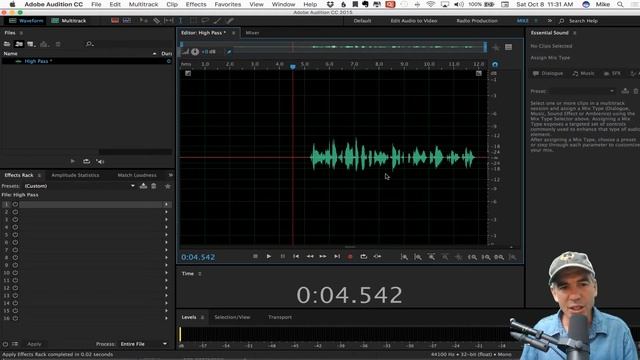This screenshot has height=360, width=640.
Task: Toggle power for effect slot 8
Action: point(15,258)
